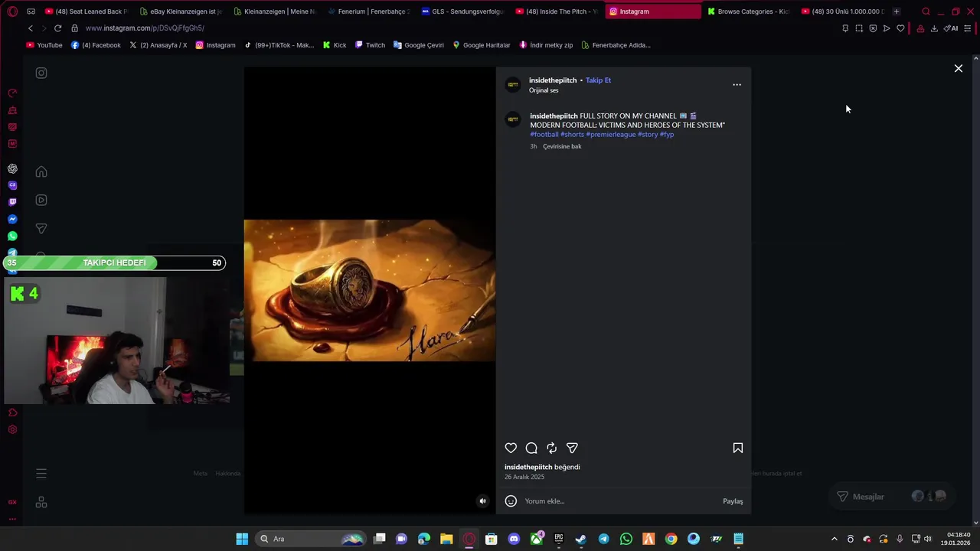This screenshot has height=551, width=980.
Task: Open ChatGPT icon in Opera sidebar
Action: (x=12, y=168)
